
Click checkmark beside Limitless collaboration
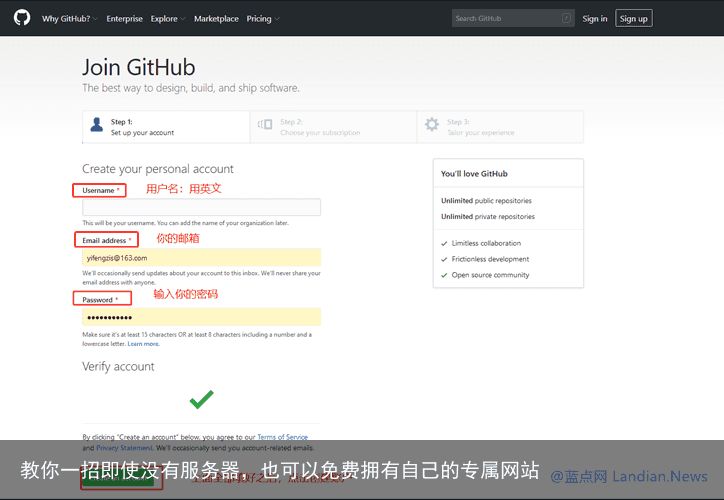pyautogui.click(x=444, y=243)
